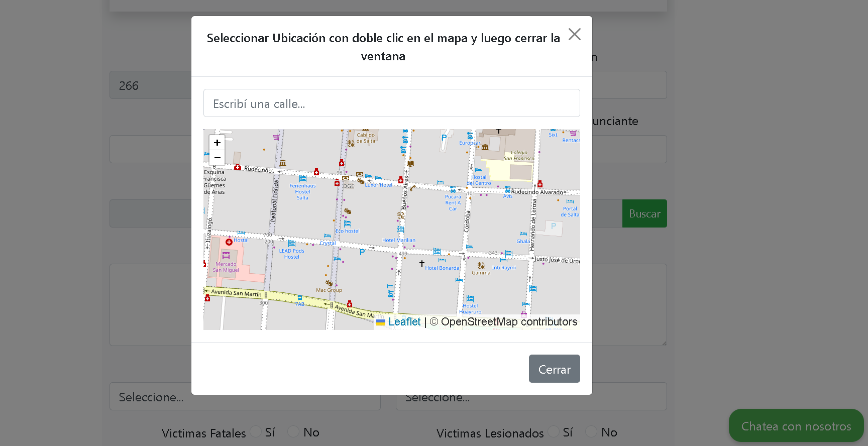The height and width of the screenshot is (446, 868).
Task: Click the Colegio San Francisco museum icon
Action: coord(485,147)
